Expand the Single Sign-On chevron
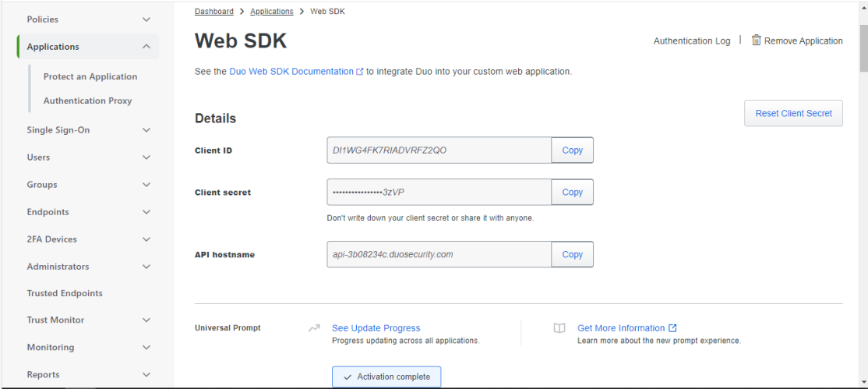 point(146,130)
